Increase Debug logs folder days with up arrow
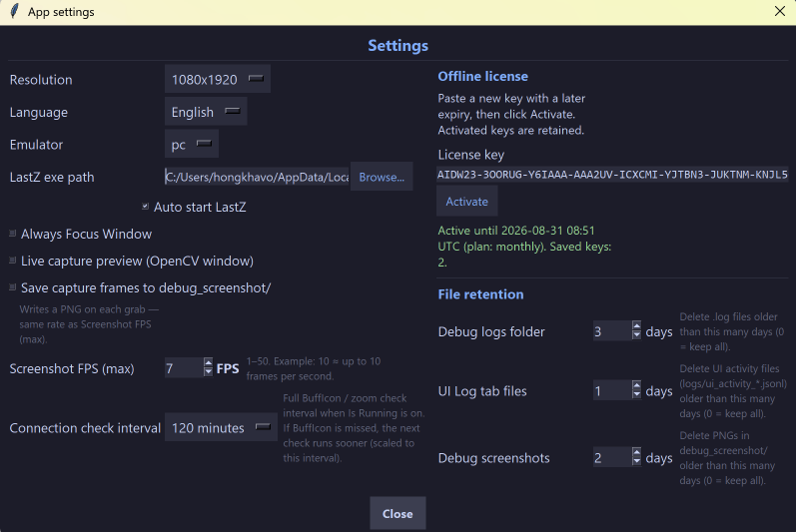796x532 pixels. [636, 326]
